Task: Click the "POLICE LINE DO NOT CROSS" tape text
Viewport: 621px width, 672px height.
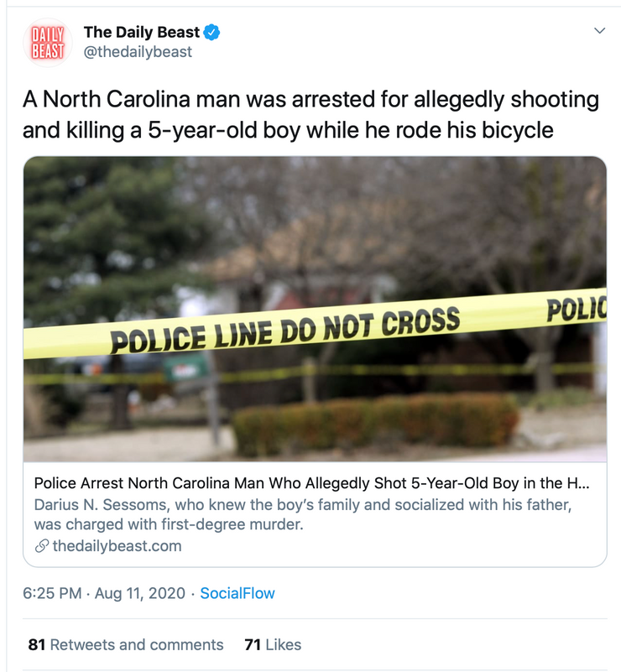Action: click(285, 331)
